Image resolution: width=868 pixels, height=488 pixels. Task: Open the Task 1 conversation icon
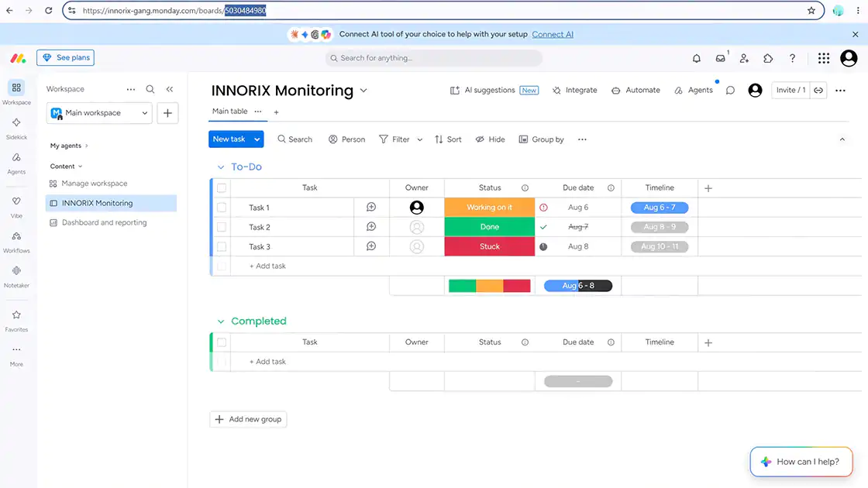click(371, 207)
